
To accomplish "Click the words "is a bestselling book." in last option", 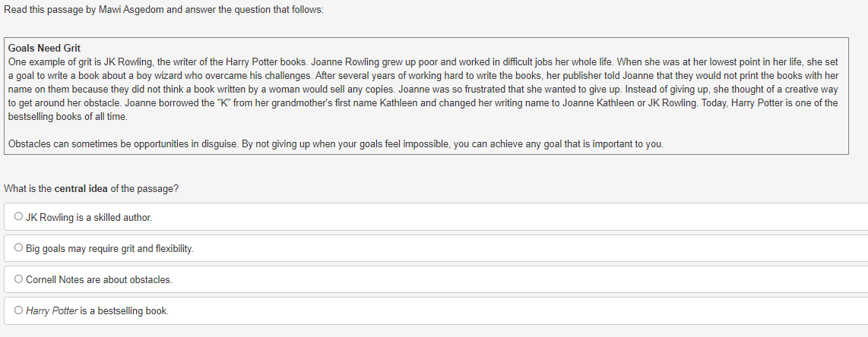I will click(124, 311).
